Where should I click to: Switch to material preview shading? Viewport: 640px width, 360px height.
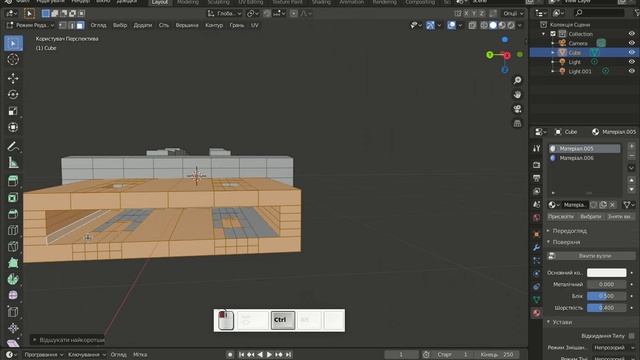click(x=502, y=25)
